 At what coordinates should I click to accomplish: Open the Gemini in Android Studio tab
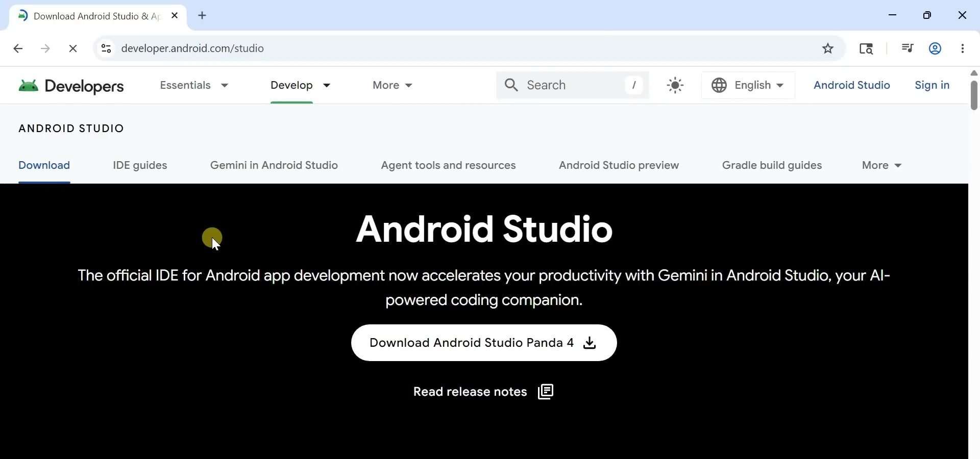tap(274, 166)
